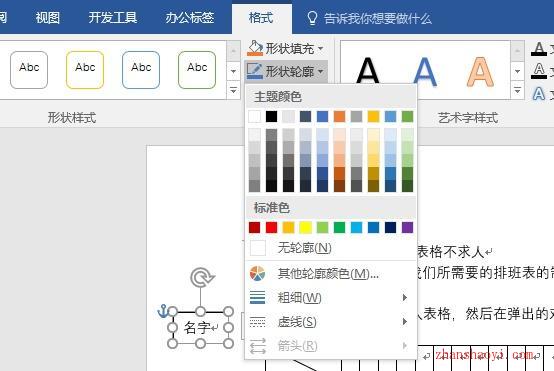Click the anchor icon beside the text box

163,311
